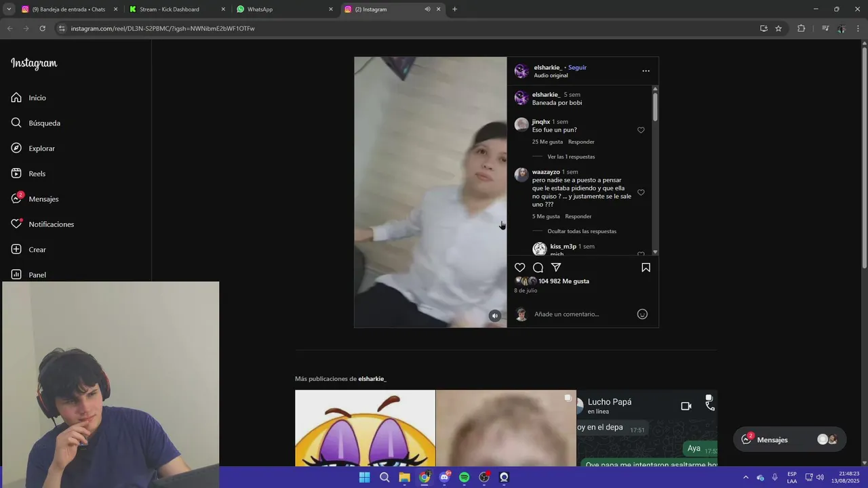The height and width of the screenshot is (488, 868).
Task: Open the Explorar section
Action: click(x=33, y=148)
